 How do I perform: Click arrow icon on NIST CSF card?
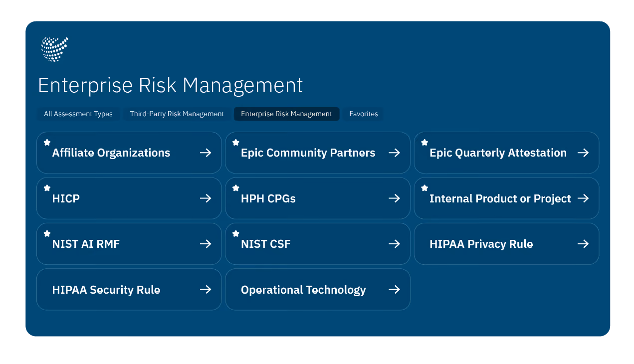(x=394, y=244)
